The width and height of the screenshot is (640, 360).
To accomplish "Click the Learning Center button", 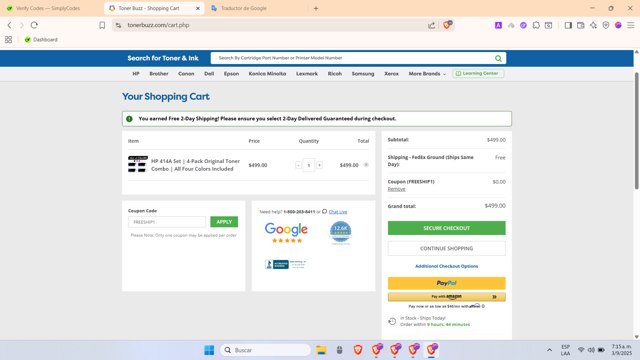I will (x=478, y=73).
